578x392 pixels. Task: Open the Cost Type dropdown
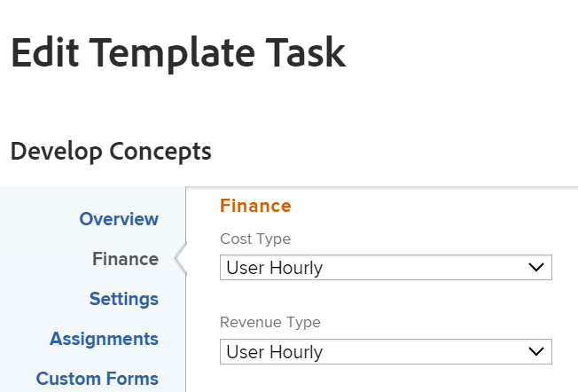coord(385,268)
